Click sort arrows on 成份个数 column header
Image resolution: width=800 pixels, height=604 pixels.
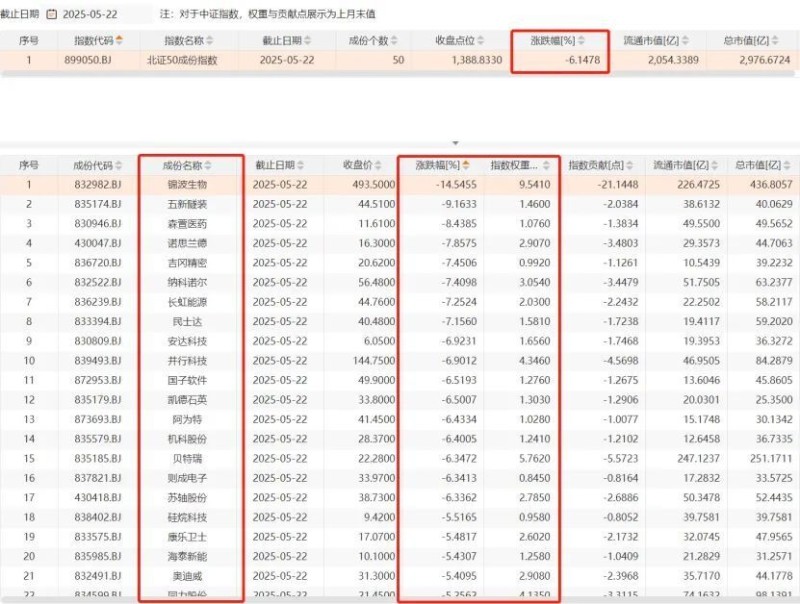point(391,40)
